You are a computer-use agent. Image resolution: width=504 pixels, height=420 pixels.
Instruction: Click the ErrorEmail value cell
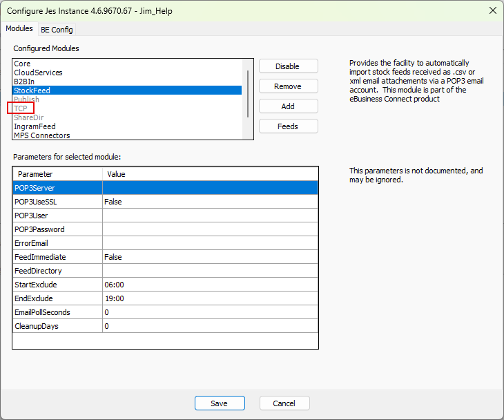coord(210,243)
